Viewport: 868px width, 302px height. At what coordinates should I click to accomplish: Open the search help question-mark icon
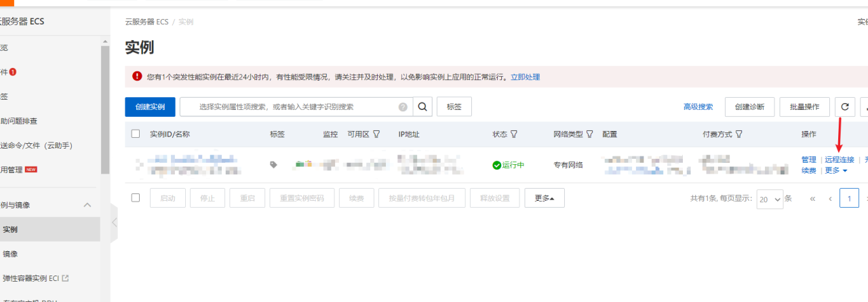click(403, 107)
